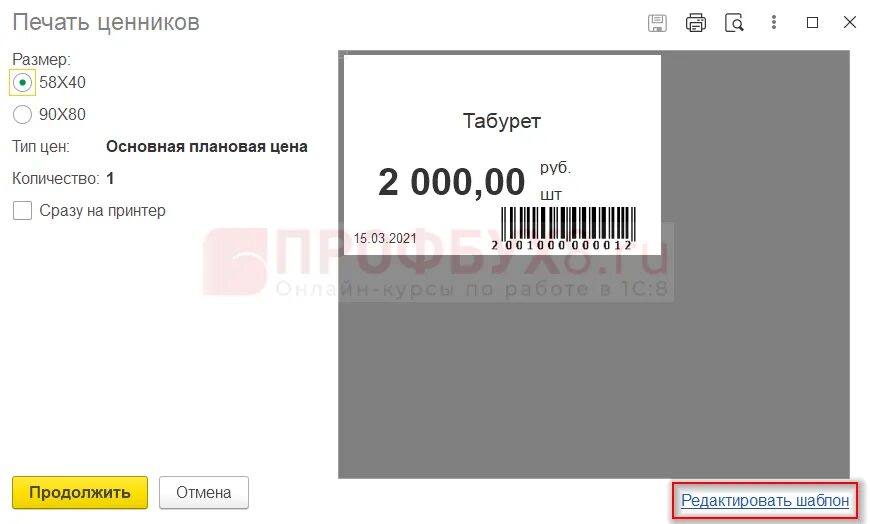870x524 pixels.
Task: Open the Редактировать шаблон link
Action: (765, 501)
